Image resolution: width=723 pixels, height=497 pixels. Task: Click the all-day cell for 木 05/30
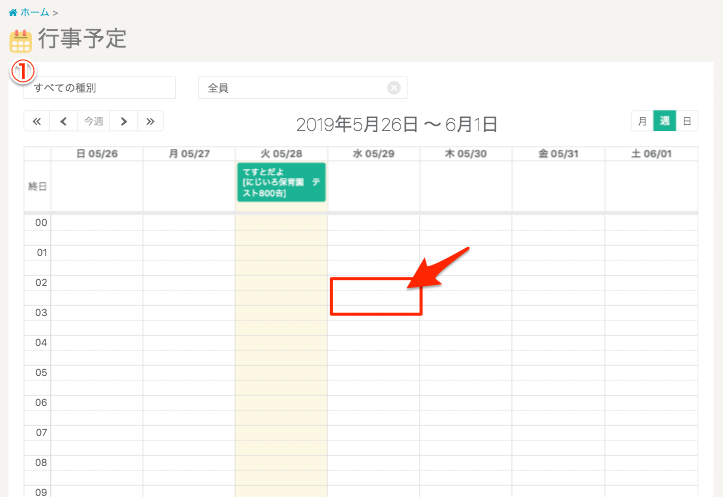click(465, 186)
